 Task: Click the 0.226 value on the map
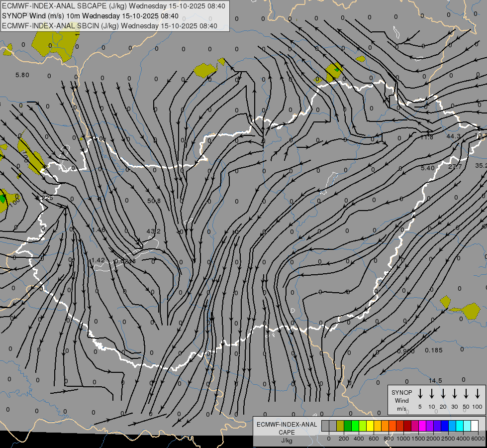point(44,198)
